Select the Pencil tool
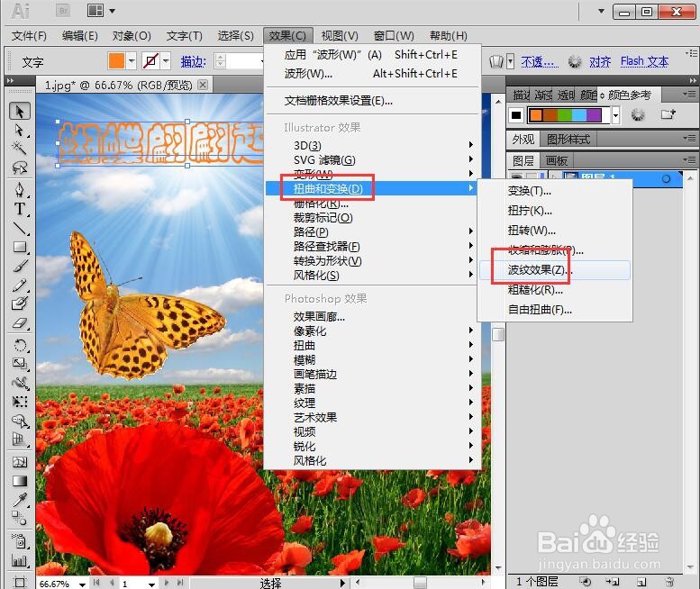700x589 pixels. 20,285
